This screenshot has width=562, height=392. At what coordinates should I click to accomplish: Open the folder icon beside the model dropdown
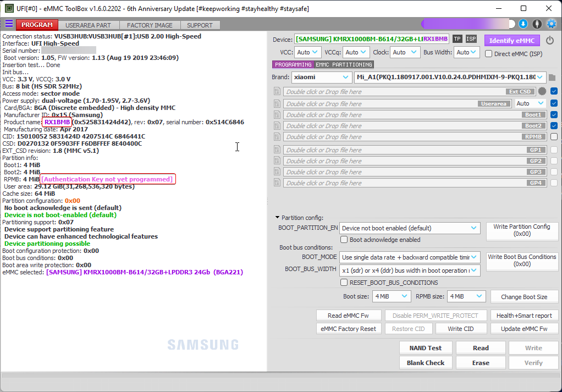pos(552,78)
